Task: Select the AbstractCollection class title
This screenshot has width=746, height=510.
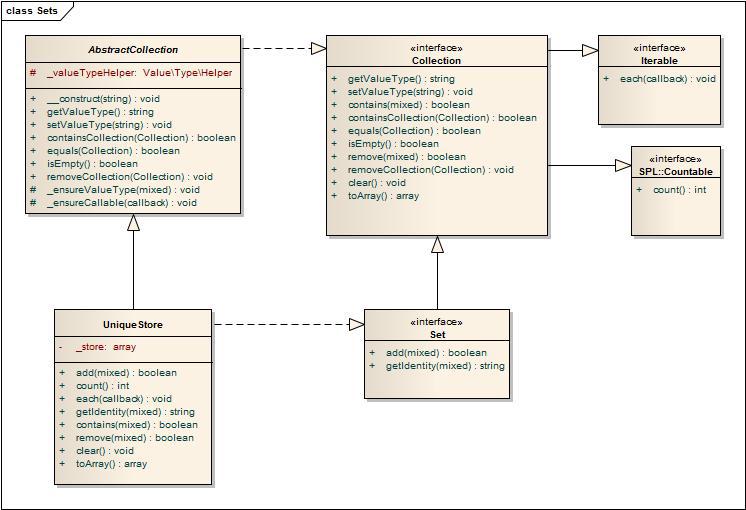Action: (133, 50)
